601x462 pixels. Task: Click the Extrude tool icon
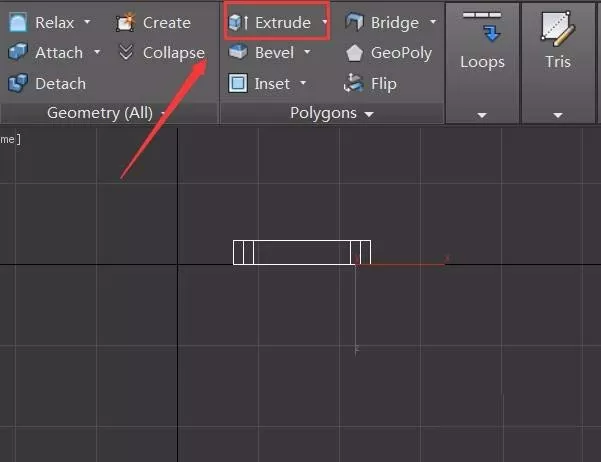click(238, 22)
